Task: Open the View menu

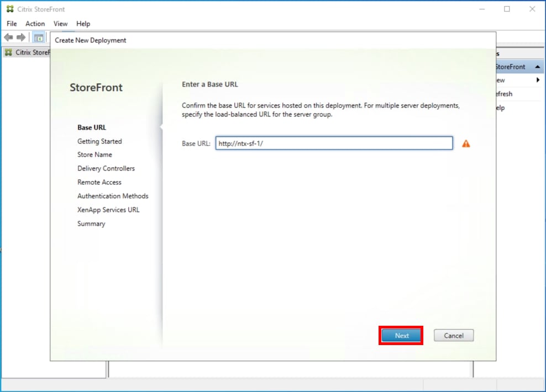Action: pos(60,24)
